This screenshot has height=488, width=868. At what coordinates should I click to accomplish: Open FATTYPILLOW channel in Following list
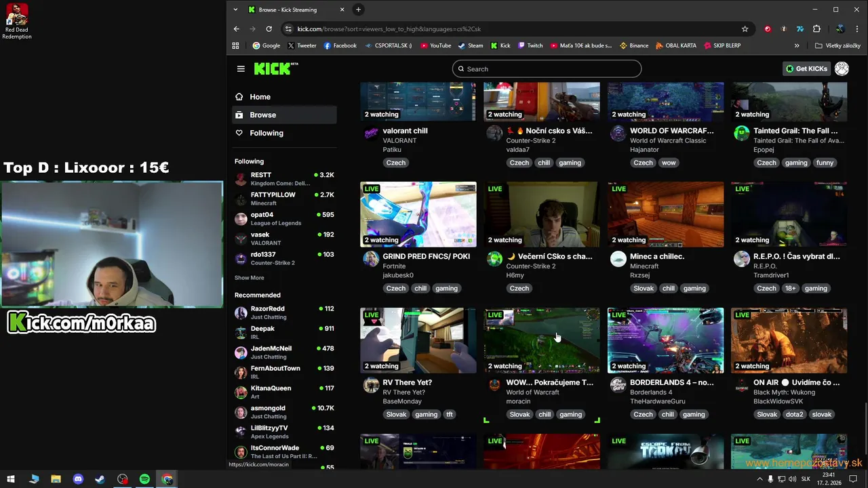284,199
